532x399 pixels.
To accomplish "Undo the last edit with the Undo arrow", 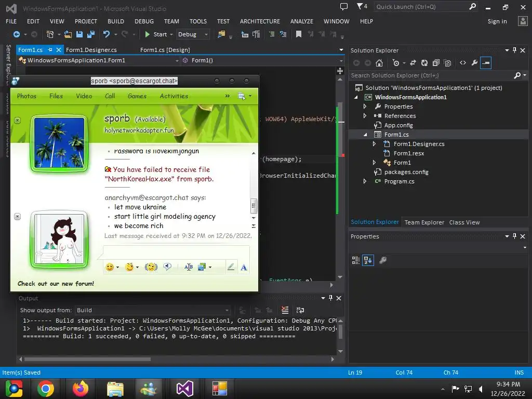I will [x=107, y=34].
